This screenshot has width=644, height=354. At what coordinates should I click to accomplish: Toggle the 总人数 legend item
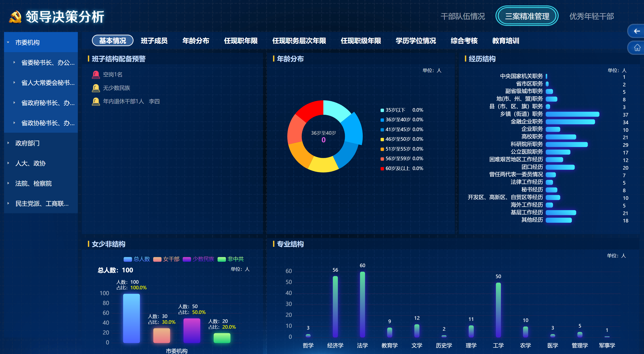pos(136,259)
